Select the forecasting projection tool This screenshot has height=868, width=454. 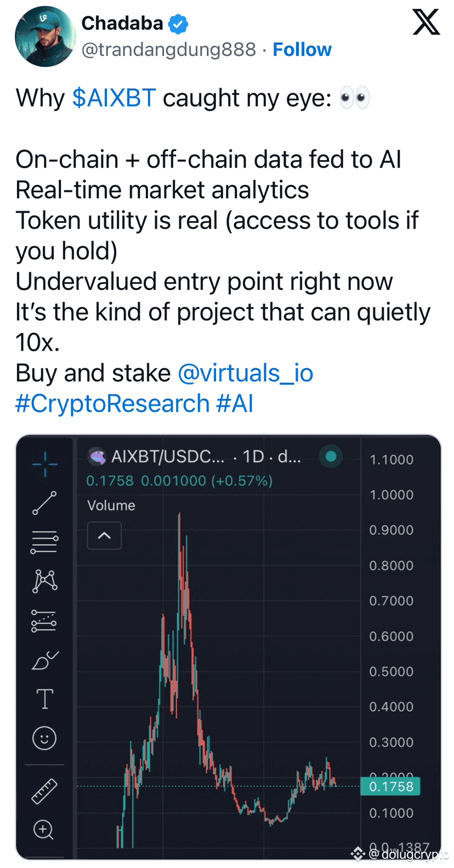44,621
